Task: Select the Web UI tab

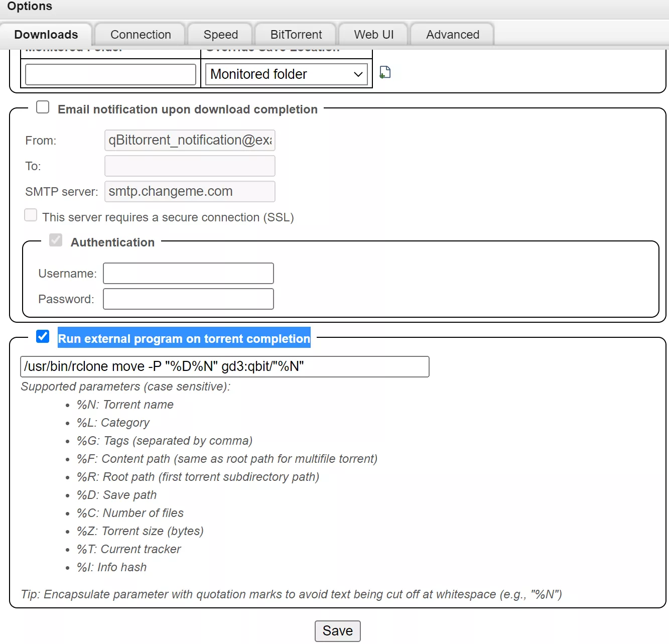Action: tap(373, 35)
